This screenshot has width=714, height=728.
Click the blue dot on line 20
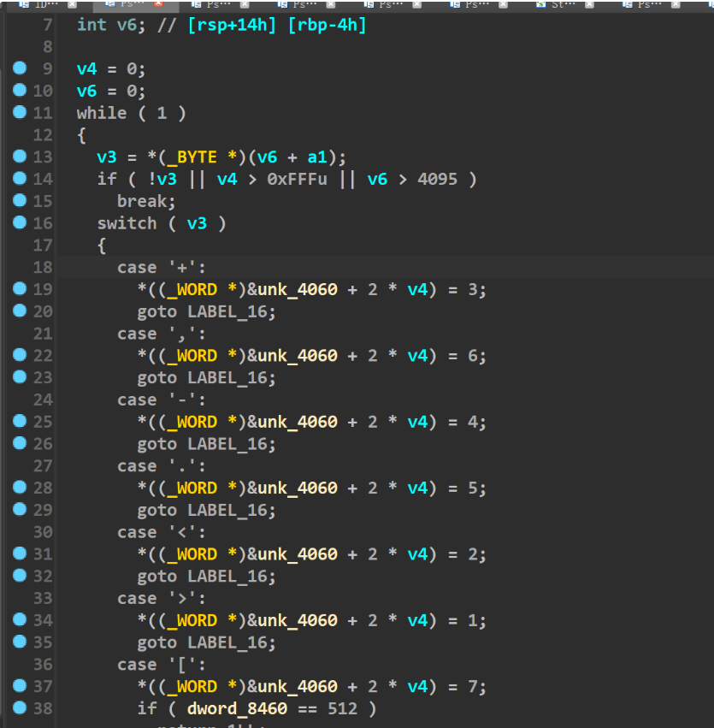[x=21, y=311]
